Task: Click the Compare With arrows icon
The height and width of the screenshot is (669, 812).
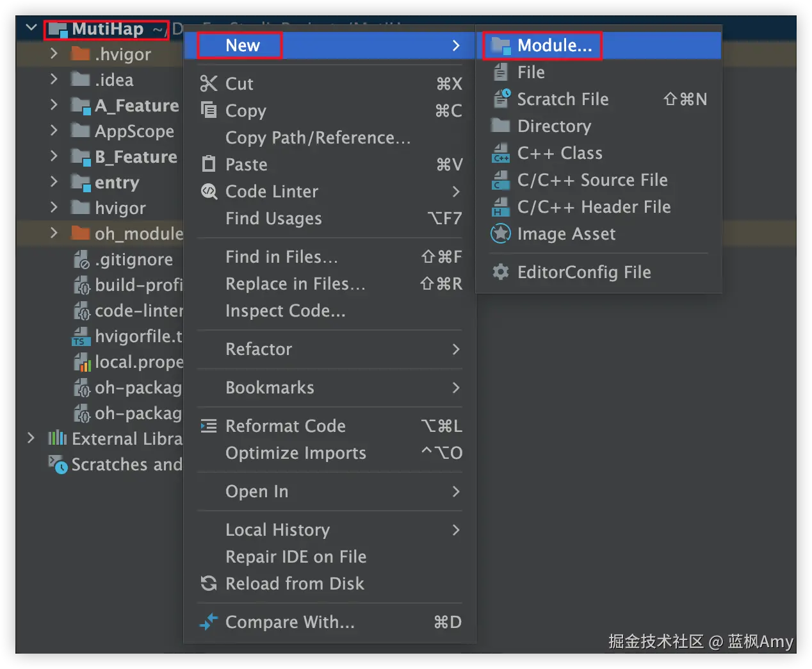Action: [x=208, y=622]
